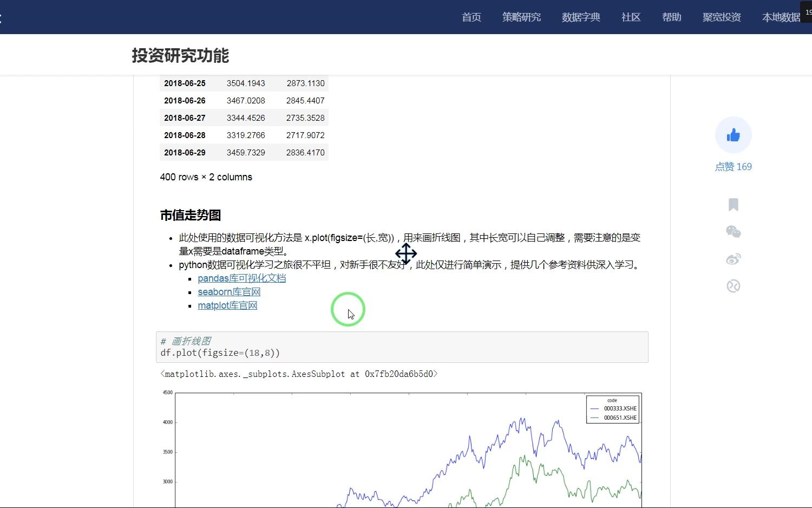Open 聚宽投资 navigation item
This screenshot has height=508, width=812.
pos(722,17)
